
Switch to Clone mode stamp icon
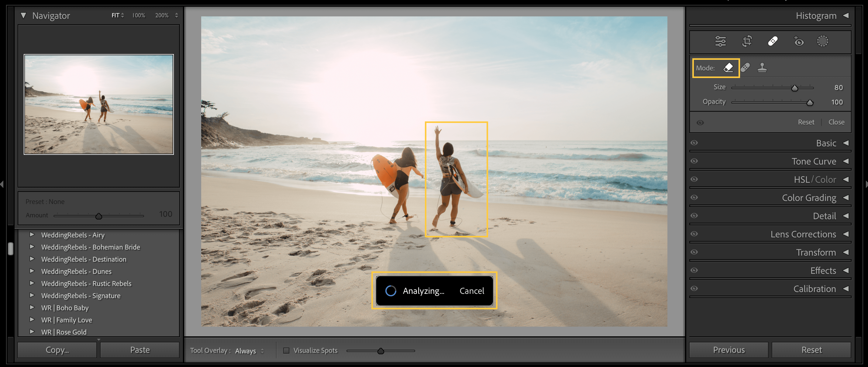(763, 68)
